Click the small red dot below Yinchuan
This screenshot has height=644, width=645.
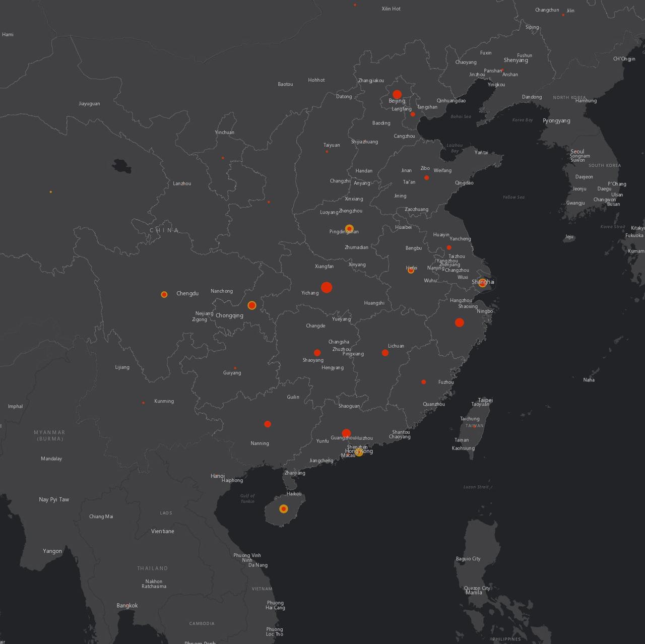coord(223,158)
